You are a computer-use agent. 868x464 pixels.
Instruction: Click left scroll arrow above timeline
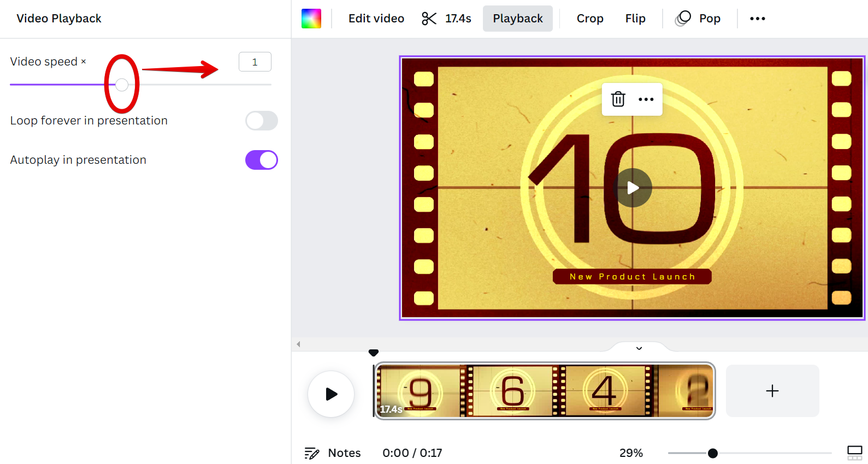point(298,344)
